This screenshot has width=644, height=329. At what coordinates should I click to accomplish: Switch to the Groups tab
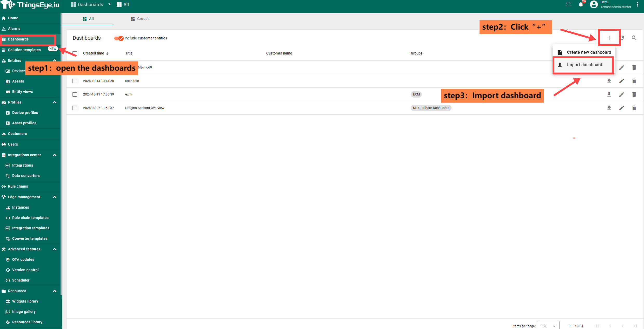(140, 19)
